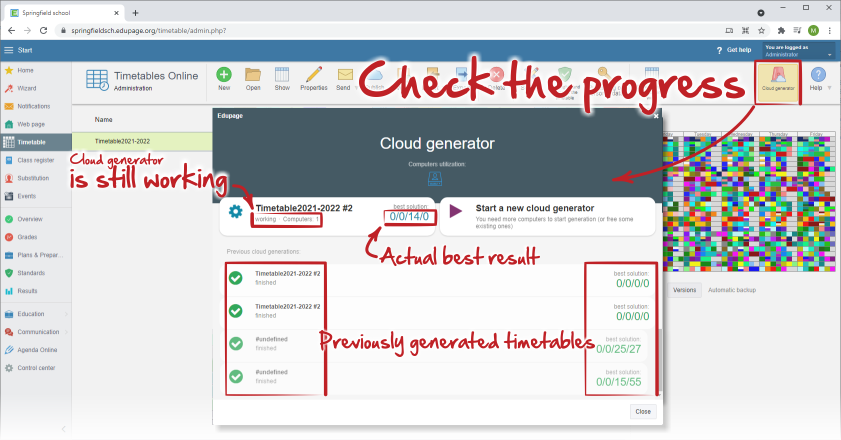Start a new cloud generator
841x440 pixels.
pos(548,217)
